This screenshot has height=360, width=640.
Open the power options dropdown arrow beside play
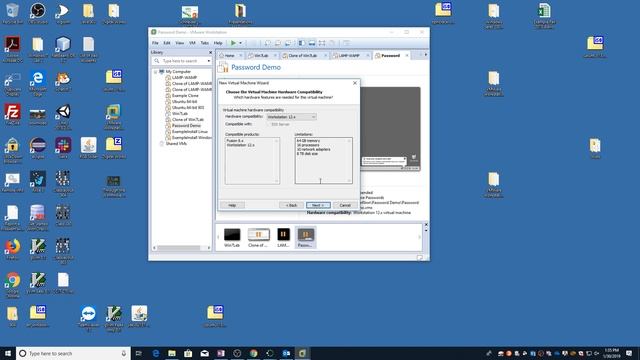[x=240, y=43]
